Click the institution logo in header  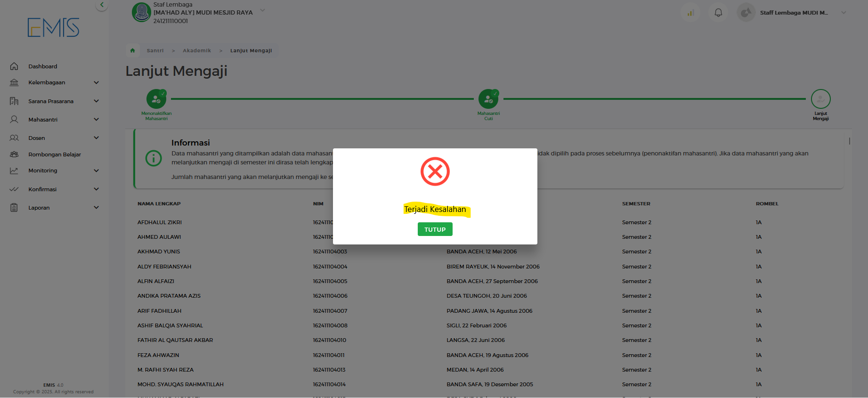[x=141, y=12]
